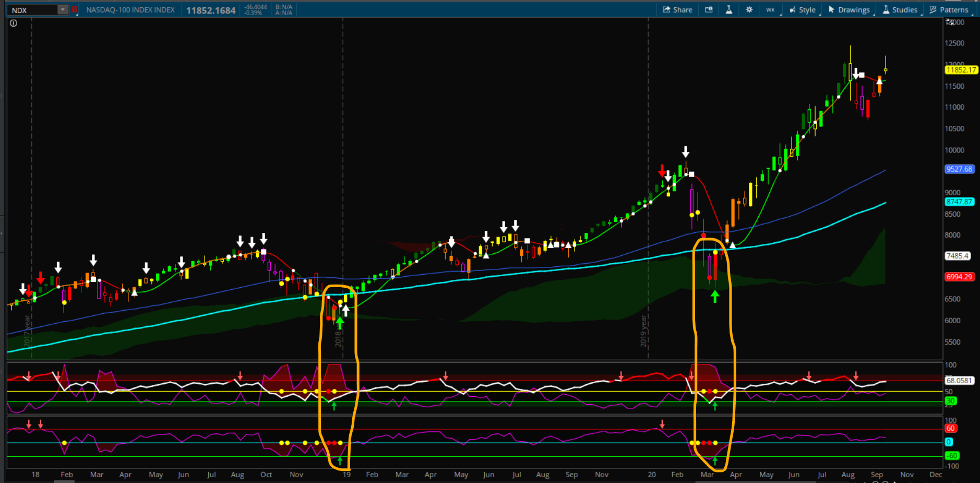980x483 pixels.
Task: Click the NDX symbol input field
Action: [x=32, y=10]
